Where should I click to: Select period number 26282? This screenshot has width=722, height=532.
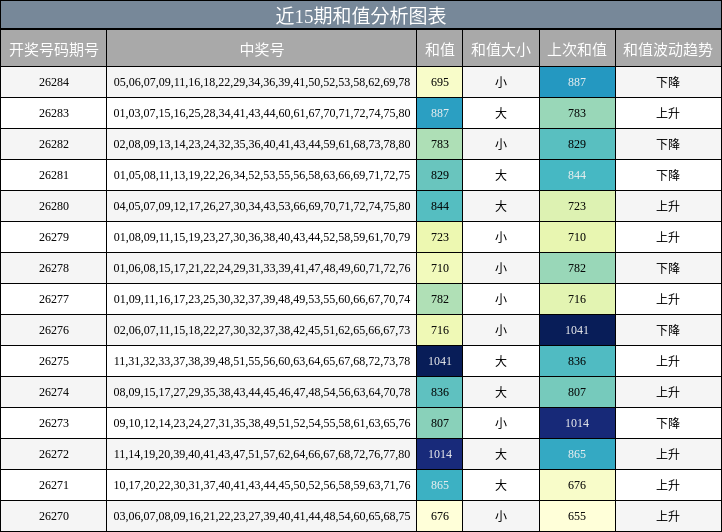(54, 144)
